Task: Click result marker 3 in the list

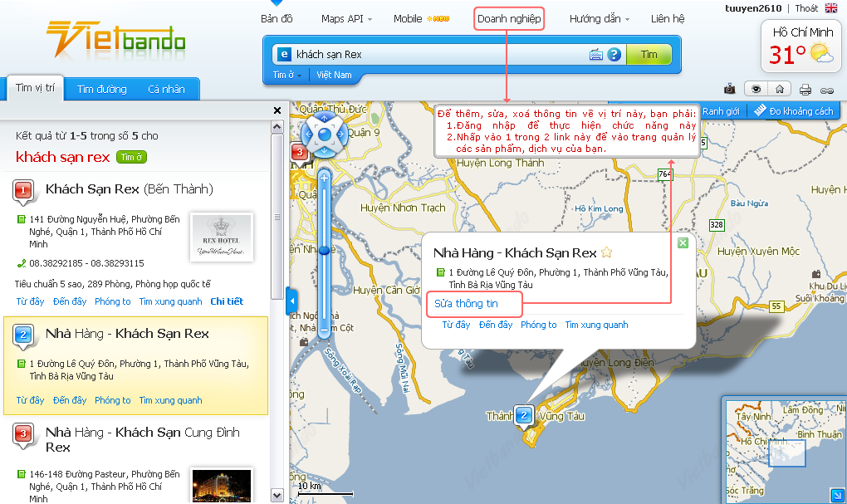Action: point(23,435)
